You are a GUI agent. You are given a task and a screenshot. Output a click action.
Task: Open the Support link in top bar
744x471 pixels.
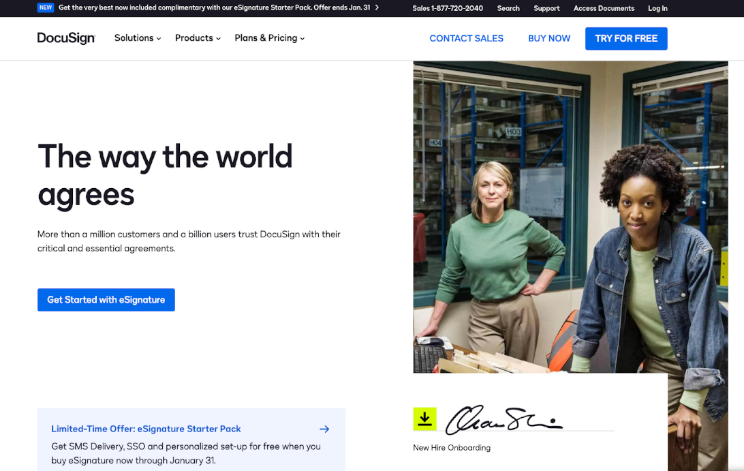click(546, 8)
